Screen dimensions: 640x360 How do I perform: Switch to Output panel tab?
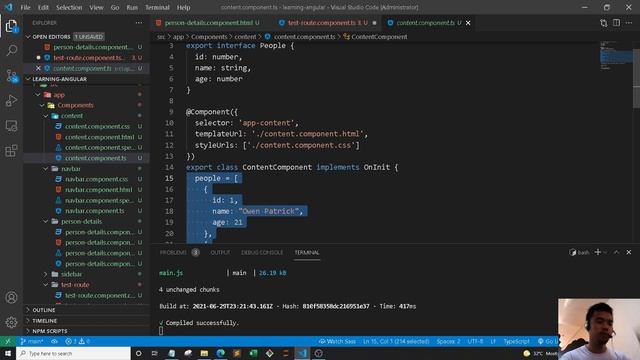pos(220,253)
